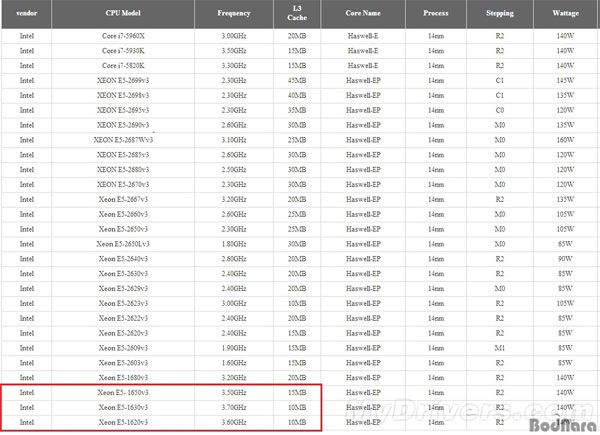Select the Core i7-5820K model cell

[123, 66]
